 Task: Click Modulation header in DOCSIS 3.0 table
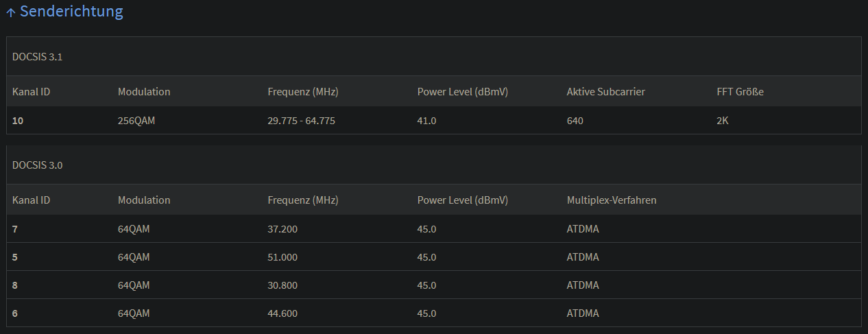pyautogui.click(x=144, y=200)
